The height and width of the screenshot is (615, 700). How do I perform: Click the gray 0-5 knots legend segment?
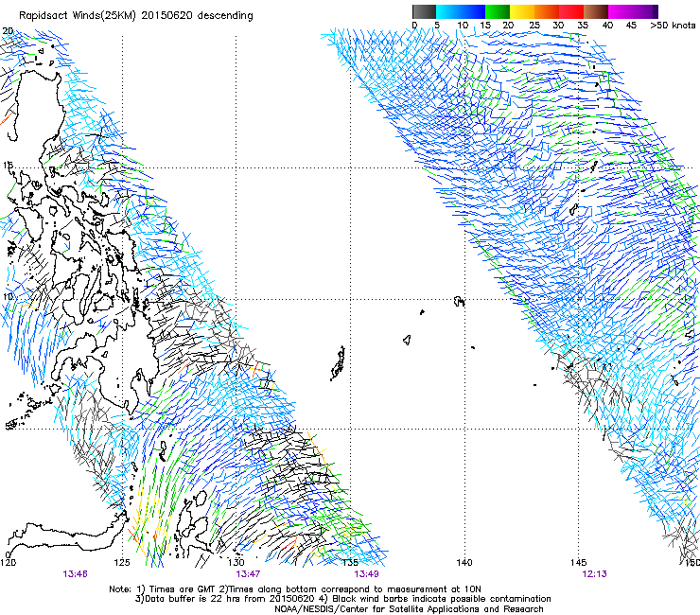424,11
